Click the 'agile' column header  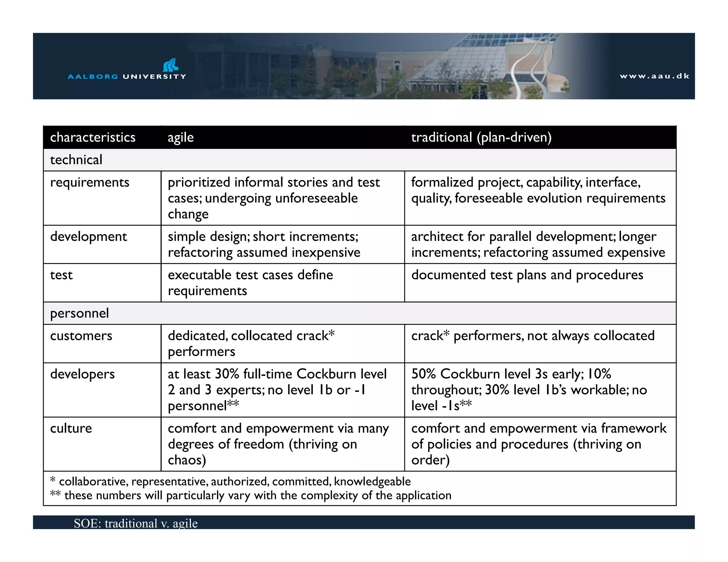click(x=181, y=137)
